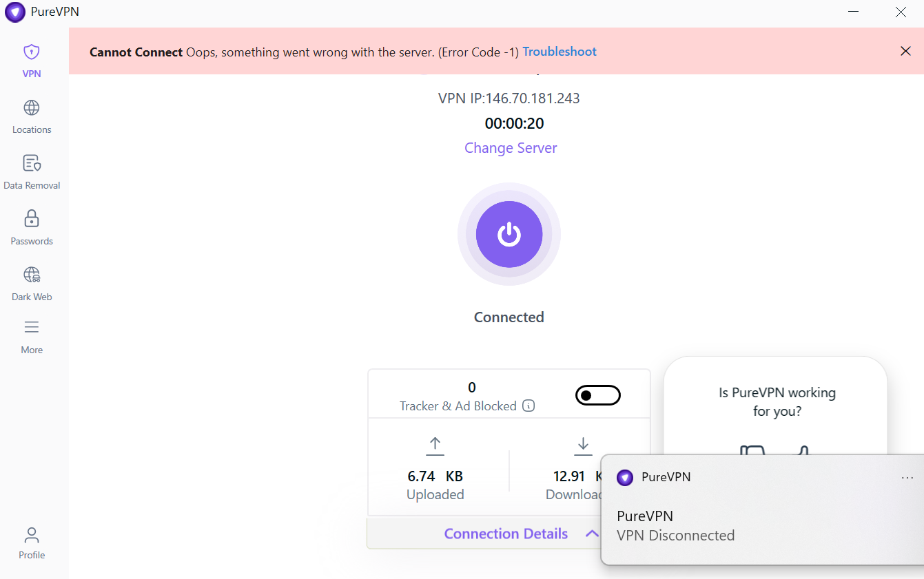The image size is (924, 579).
Task: Open the Locations globe section
Action: pyautogui.click(x=32, y=116)
